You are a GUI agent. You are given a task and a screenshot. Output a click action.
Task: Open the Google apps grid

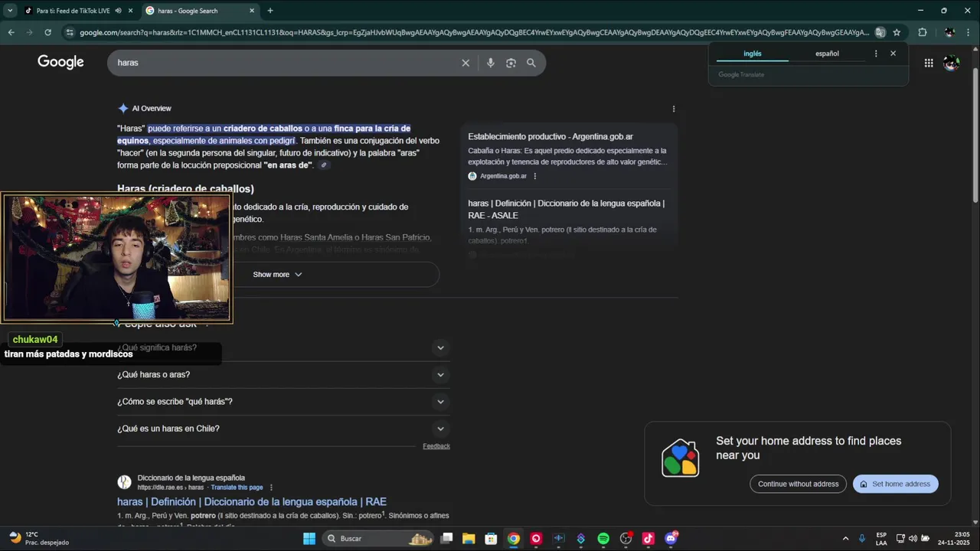click(x=929, y=63)
